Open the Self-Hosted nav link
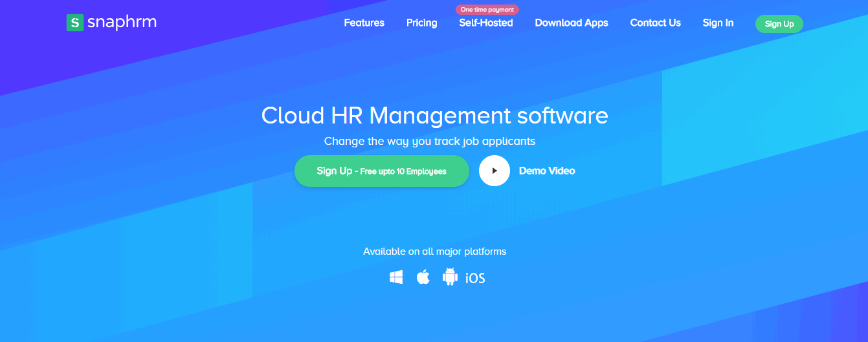This screenshot has width=868, height=342. (486, 23)
